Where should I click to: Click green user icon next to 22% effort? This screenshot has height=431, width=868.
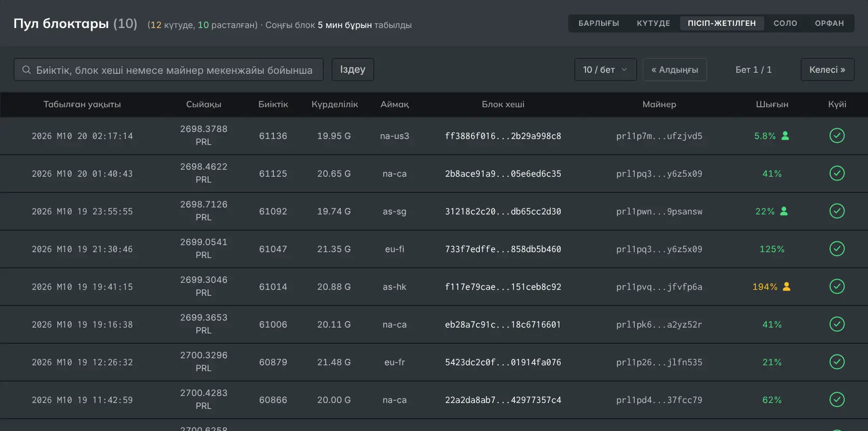click(784, 211)
